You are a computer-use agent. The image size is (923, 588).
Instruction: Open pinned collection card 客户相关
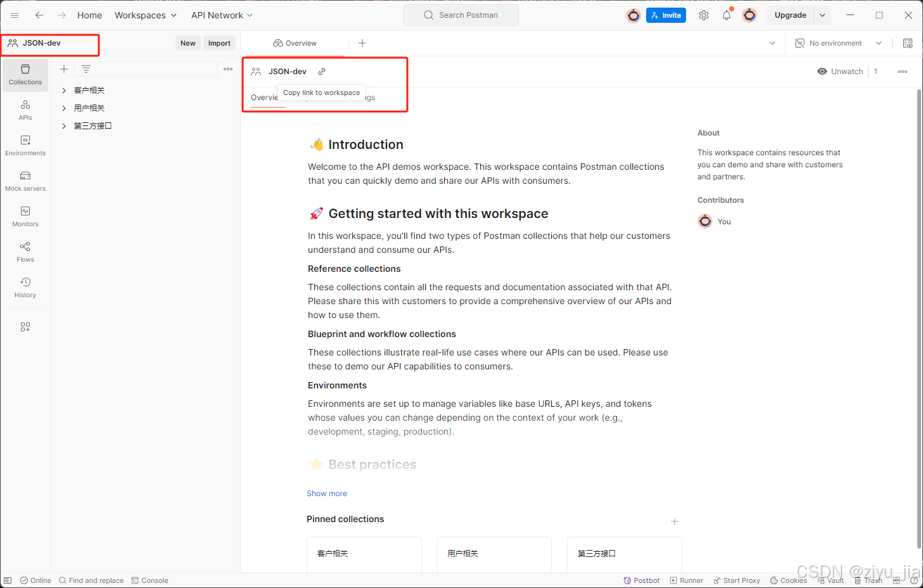[x=364, y=554]
